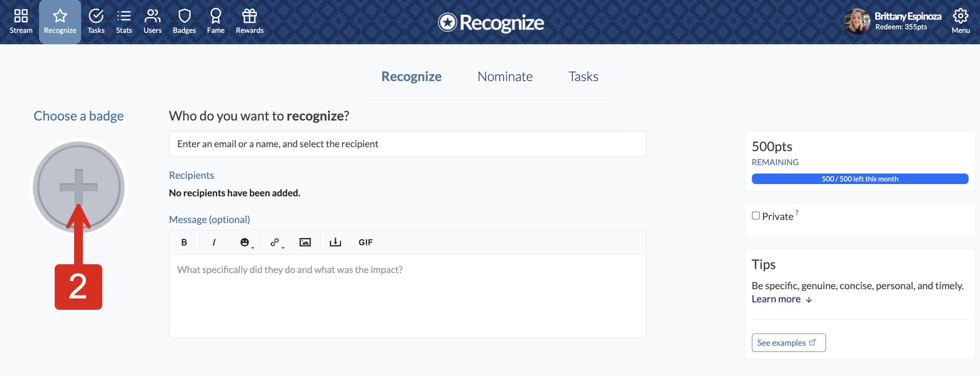Viewport: 980px width, 376px height.
Task: Click the recipient email or name field
Action: click(x=408, y=144)
